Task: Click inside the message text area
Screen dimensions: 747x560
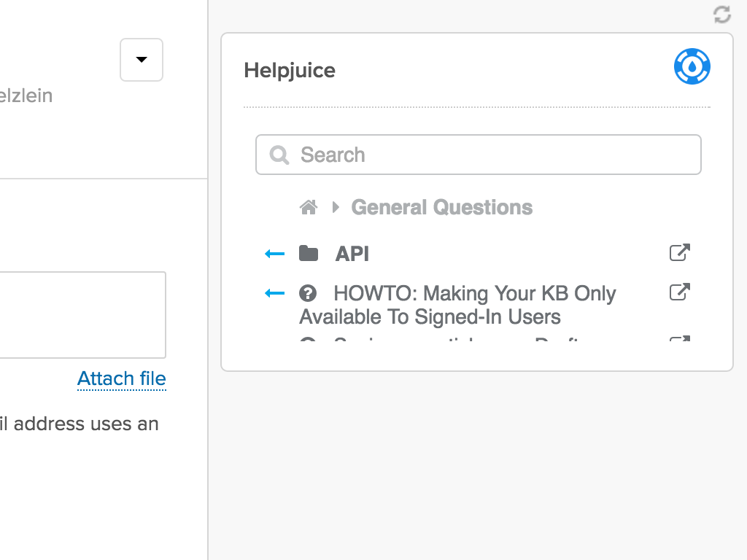Action: pos(82,315)
